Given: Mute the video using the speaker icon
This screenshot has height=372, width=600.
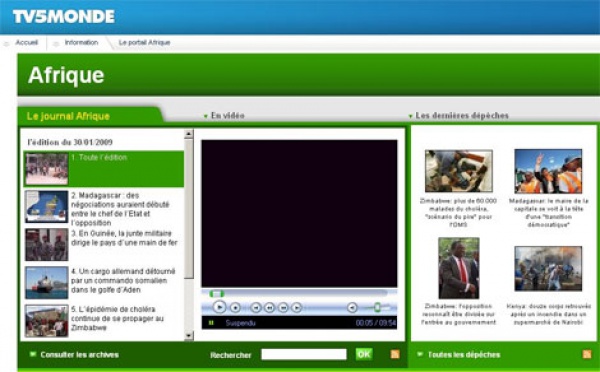Looking at the screenshot, I should (x=352, y=307).
